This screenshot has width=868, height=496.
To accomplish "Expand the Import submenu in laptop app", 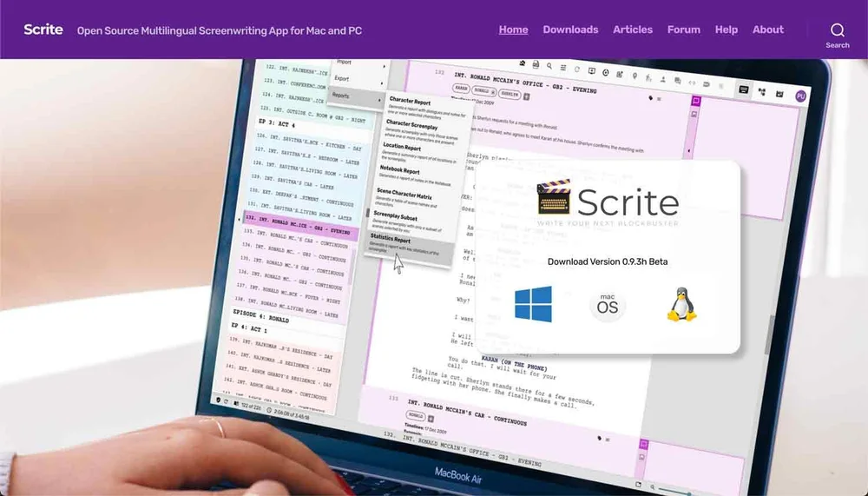I will click(360, 63).
